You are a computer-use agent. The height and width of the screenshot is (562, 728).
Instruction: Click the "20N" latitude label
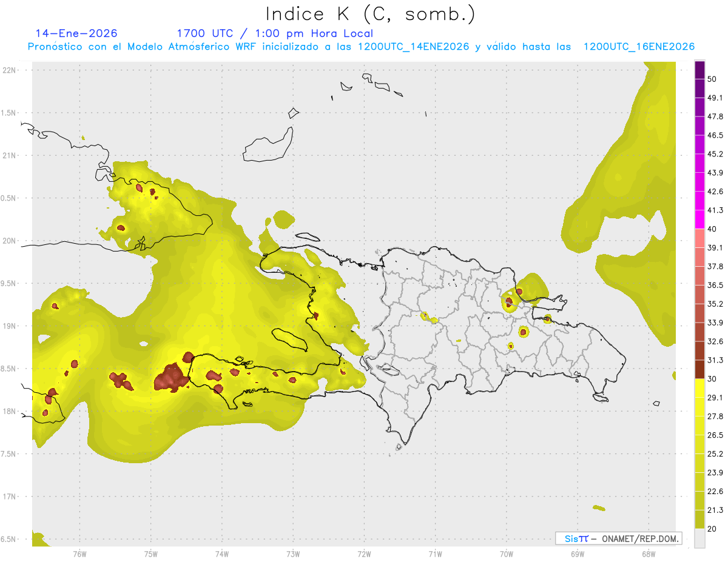(9, 241)
